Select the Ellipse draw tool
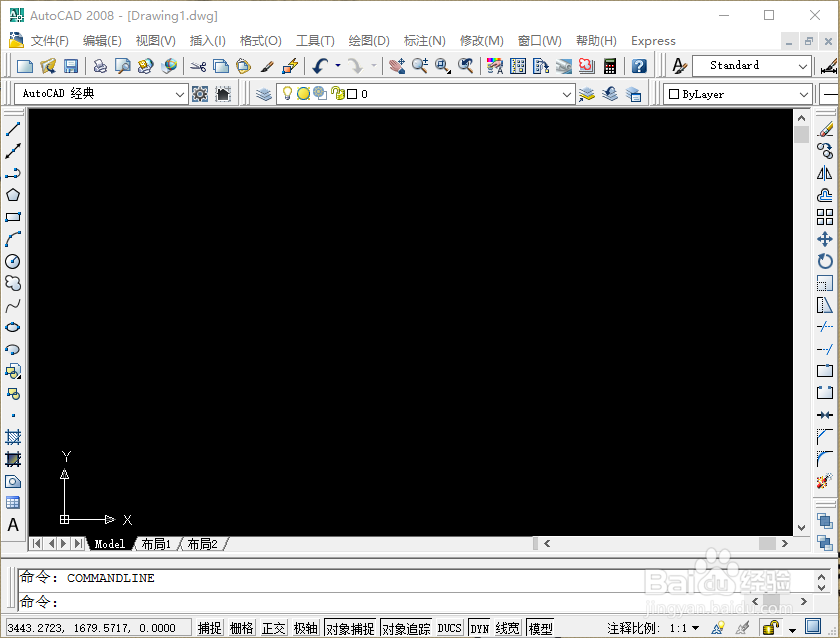 pyautogui.click(x=13, y=327)
